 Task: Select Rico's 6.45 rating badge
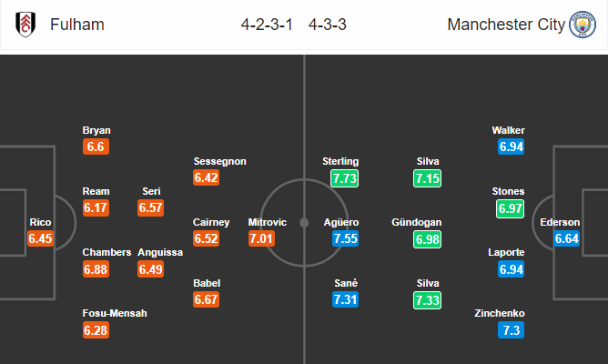(40, 238)
